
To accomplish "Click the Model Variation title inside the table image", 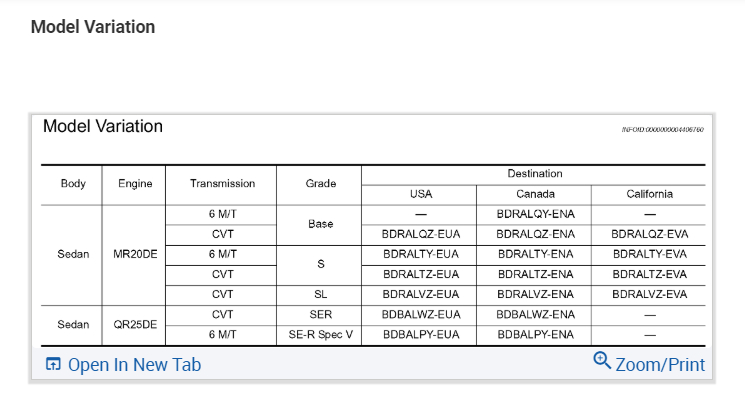I will pos(103,127).
